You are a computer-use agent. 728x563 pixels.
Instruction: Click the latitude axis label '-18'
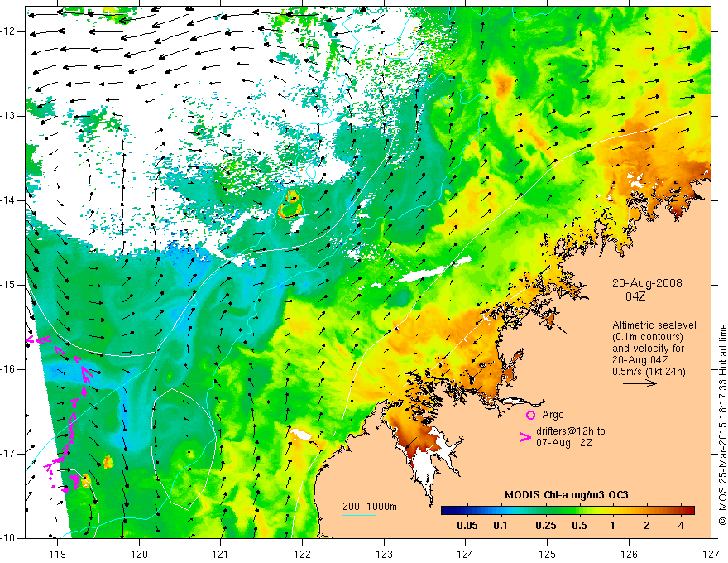(8, 538)
